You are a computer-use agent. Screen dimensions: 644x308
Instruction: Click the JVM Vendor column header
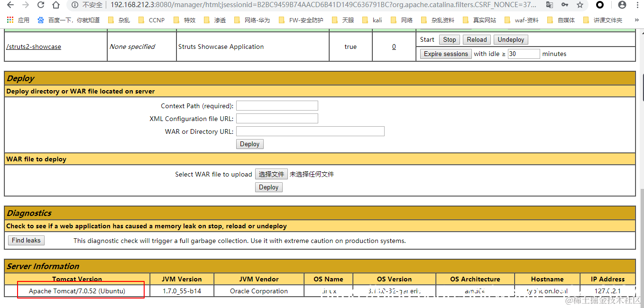[x=259, y=279]
